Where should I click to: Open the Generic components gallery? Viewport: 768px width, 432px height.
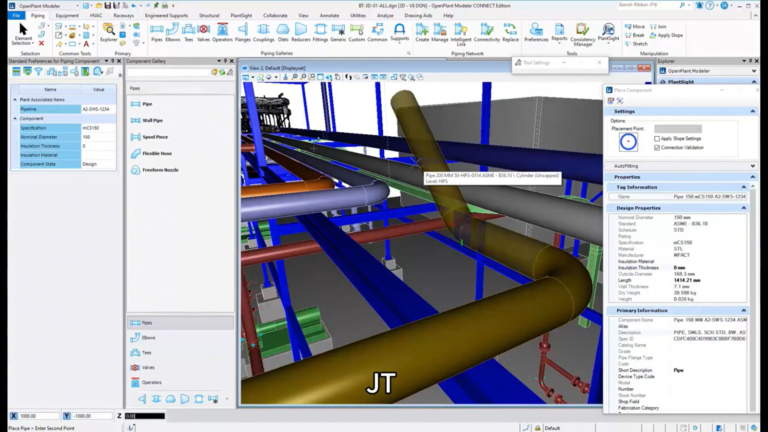click(x=338, y=33)
